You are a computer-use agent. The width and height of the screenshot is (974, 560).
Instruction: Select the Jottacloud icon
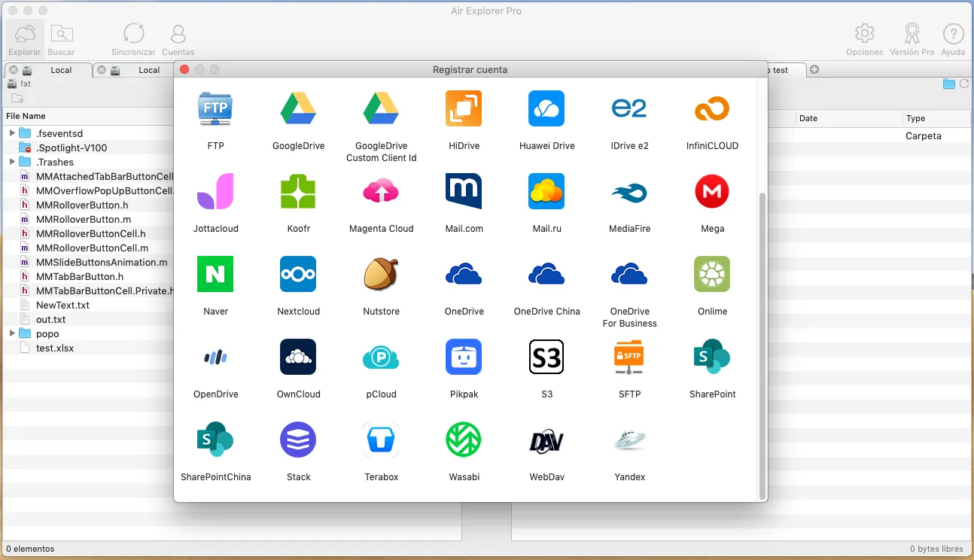tap(215, 191)
